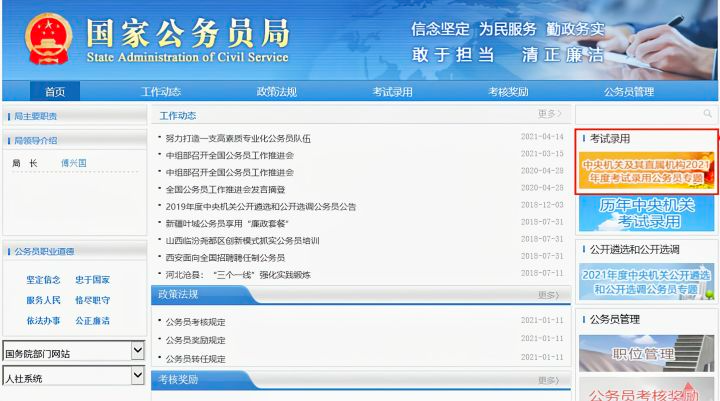Viewport: 720px width, 401px height.
Task: Click the 工作动态 section heading
Action: point(178,116)
